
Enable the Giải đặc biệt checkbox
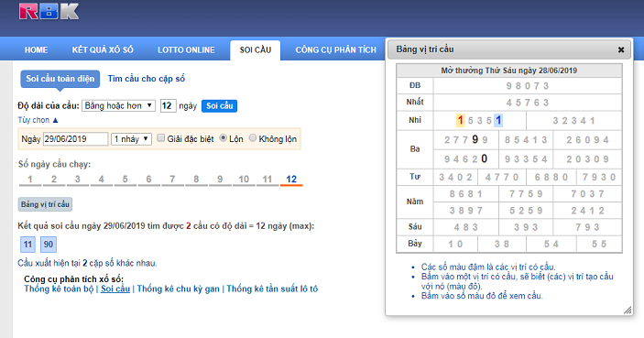tap(161, 138)
